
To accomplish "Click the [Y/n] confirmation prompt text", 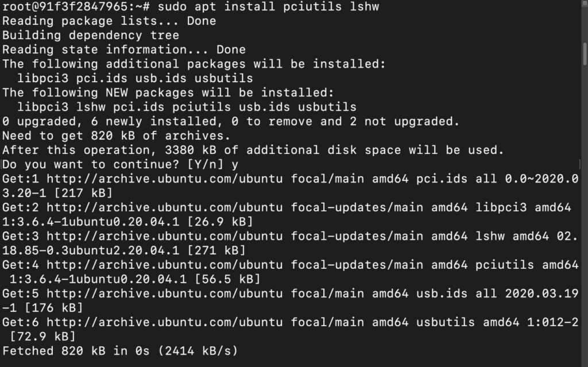I will (205, 164).
